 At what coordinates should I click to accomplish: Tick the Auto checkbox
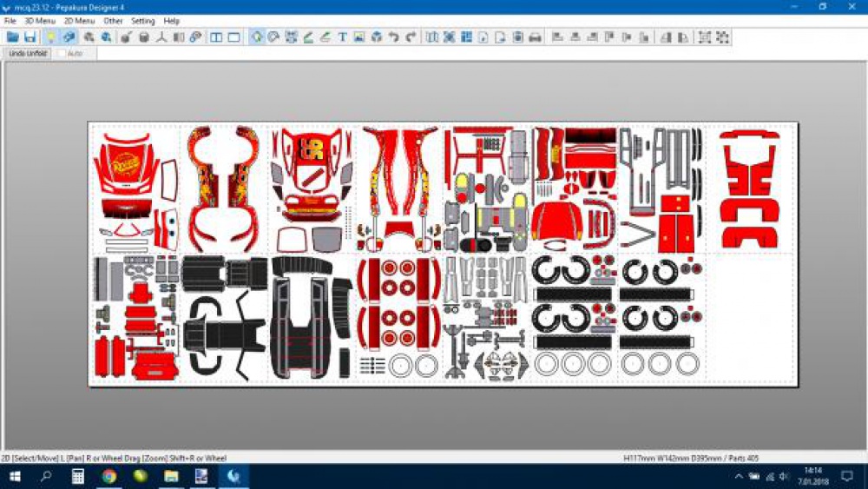tap(61, 54)
